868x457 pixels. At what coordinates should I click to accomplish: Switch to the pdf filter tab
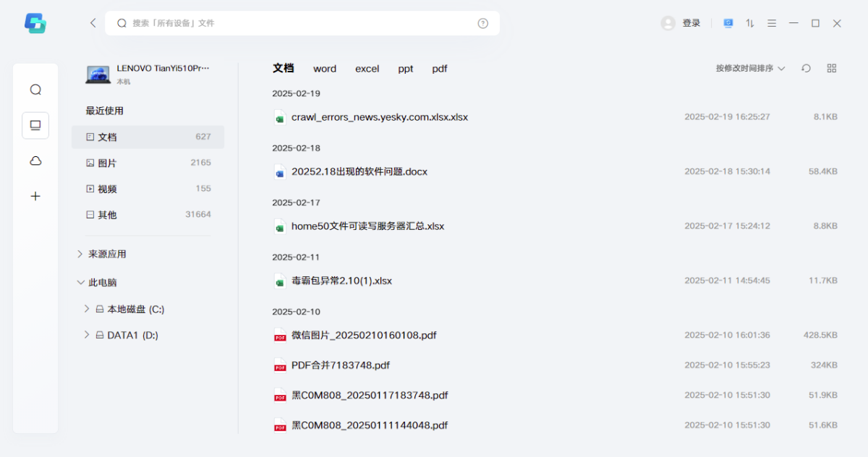440,69
